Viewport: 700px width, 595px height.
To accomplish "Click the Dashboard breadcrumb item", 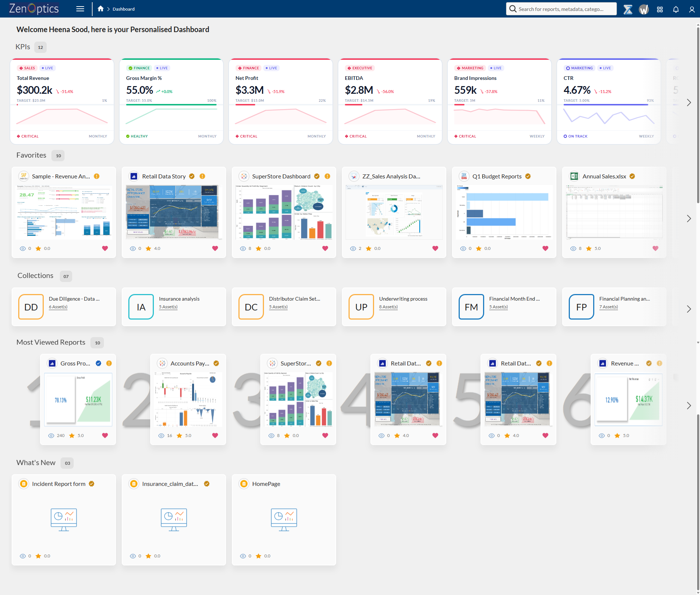I will coord(123,9).
